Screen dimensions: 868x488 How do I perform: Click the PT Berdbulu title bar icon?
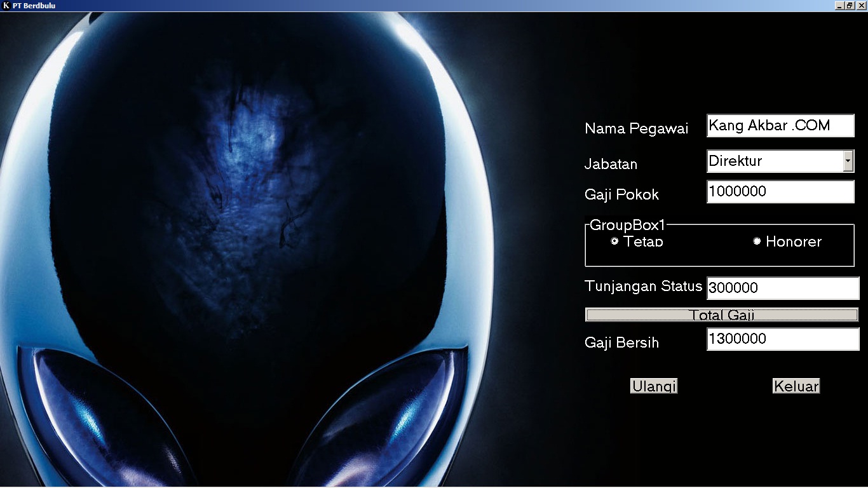click(6, 5)
